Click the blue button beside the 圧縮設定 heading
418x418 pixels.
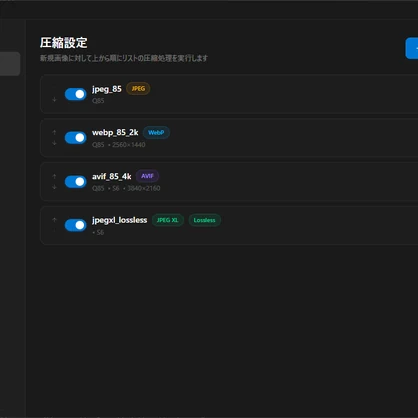[412, 48]
